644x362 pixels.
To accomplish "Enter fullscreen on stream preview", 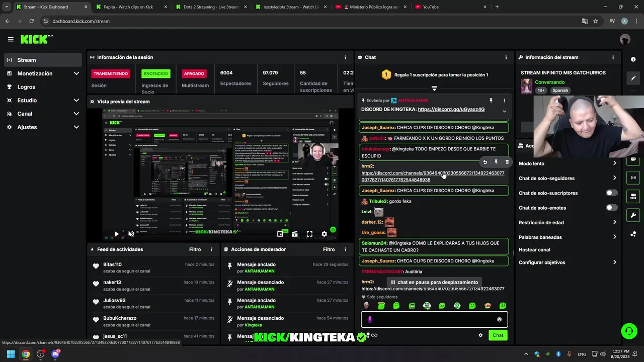I will click(x=309, y=234).
